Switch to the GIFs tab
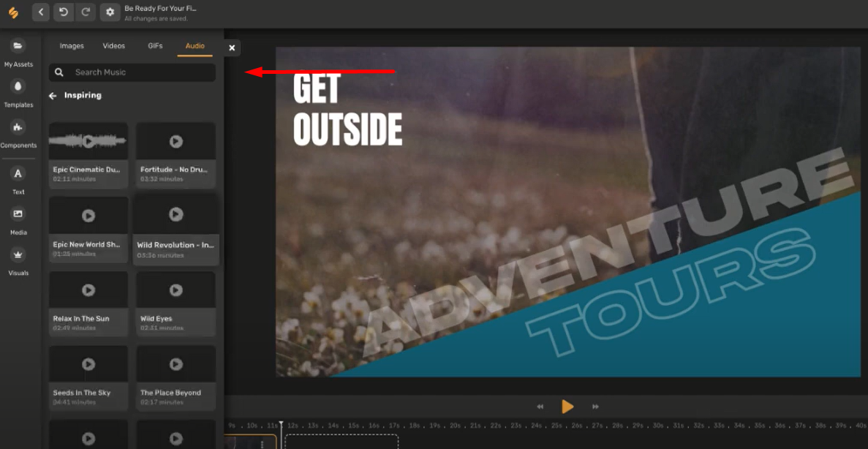Screen dimensions: 868x449 coord(156,46)
